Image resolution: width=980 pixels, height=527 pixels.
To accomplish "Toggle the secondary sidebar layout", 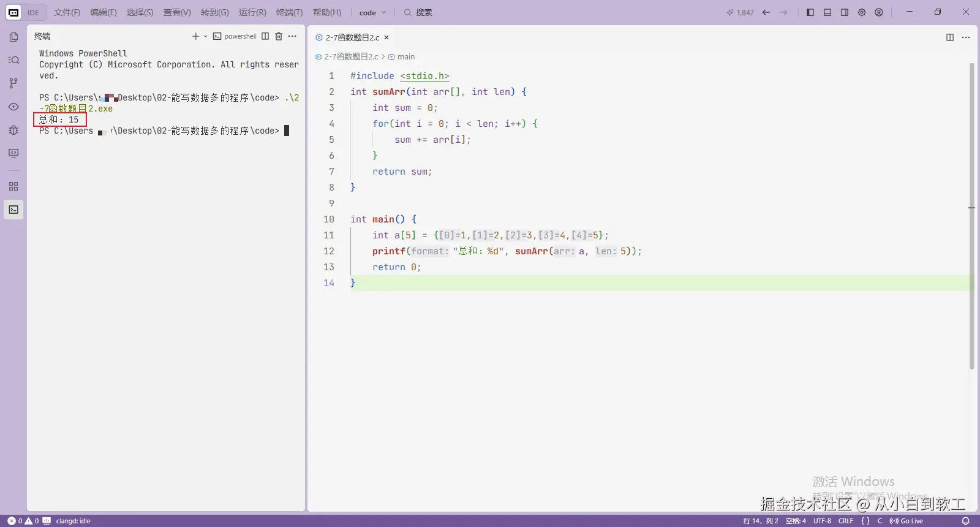I will (845, 12).
